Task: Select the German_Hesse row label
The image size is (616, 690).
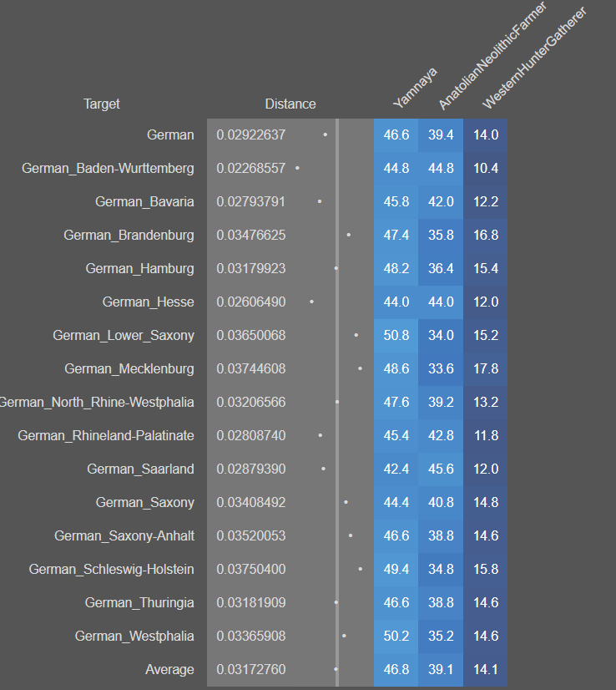Action: coord(149,302)
